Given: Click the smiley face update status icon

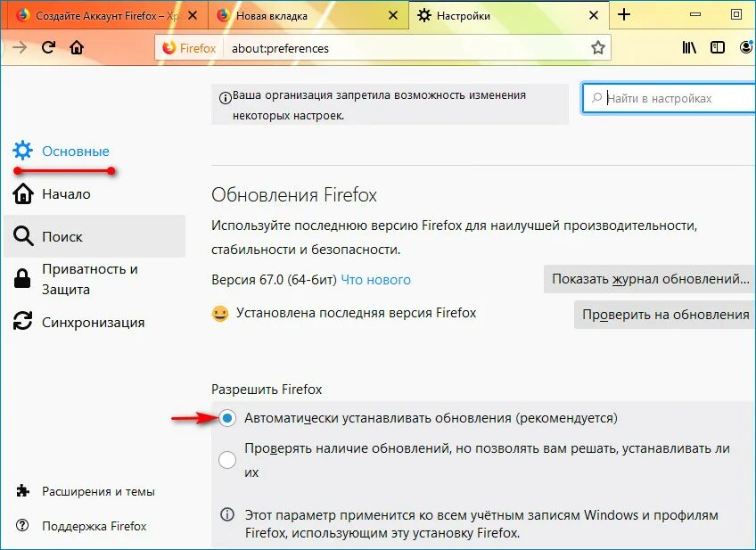Looking at the screenshot, I should pyautogui.click(x=220, y=314).
